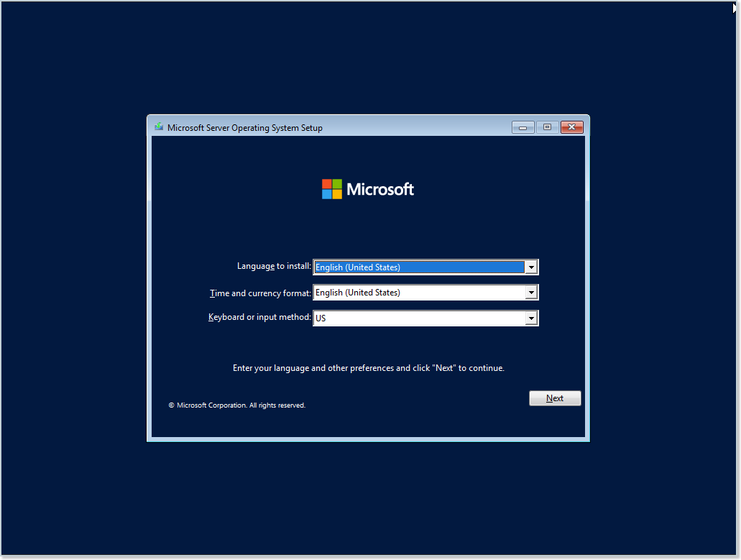Viewport: 741px width, 560px height.
Task: Click the Time and currency format field
Action: tap(425, 293)
